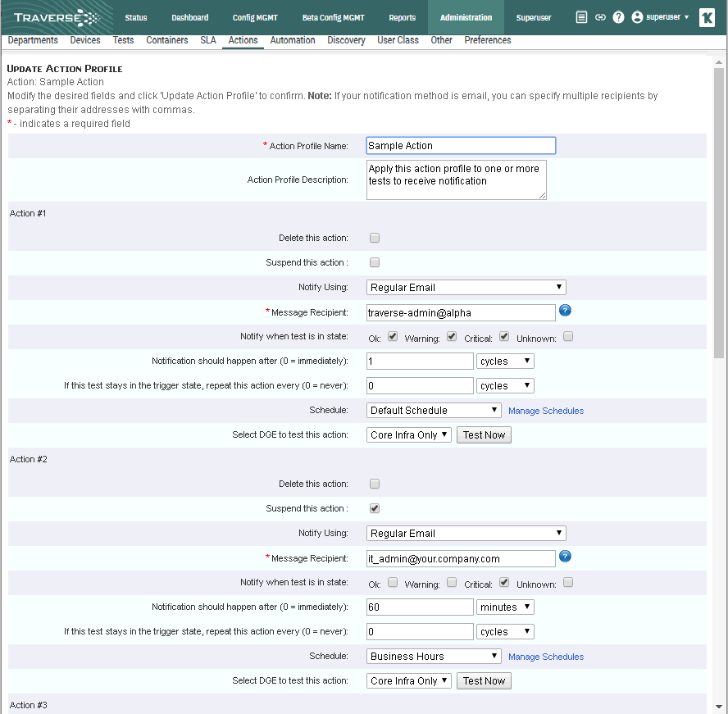Focus the Action Profile Description textarea

[457, 180]
